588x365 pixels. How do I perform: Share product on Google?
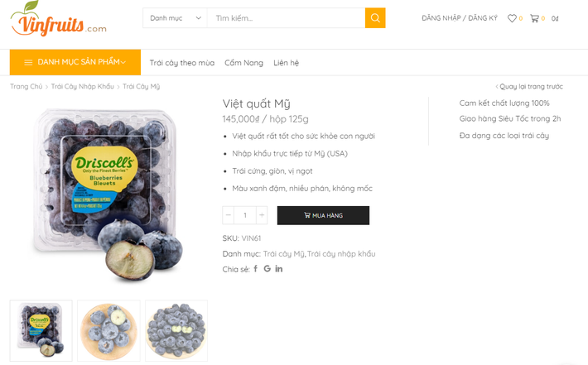pyautogui.click(x=267, y=269)
